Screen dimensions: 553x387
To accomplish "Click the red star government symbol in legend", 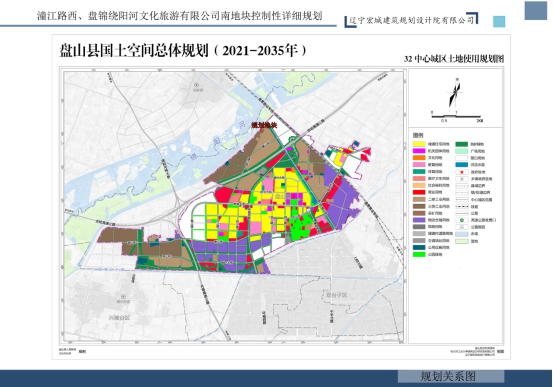I will tap(462, 172).
